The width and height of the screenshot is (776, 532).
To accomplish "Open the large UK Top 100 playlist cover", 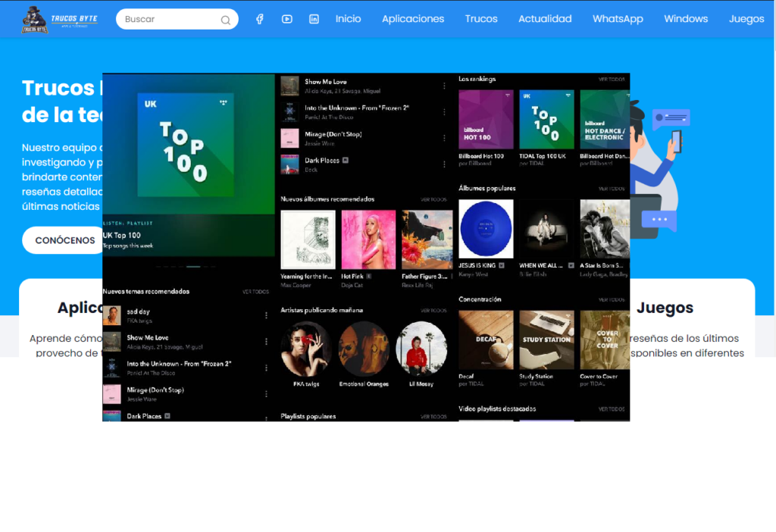I will (x=186, y=145).
